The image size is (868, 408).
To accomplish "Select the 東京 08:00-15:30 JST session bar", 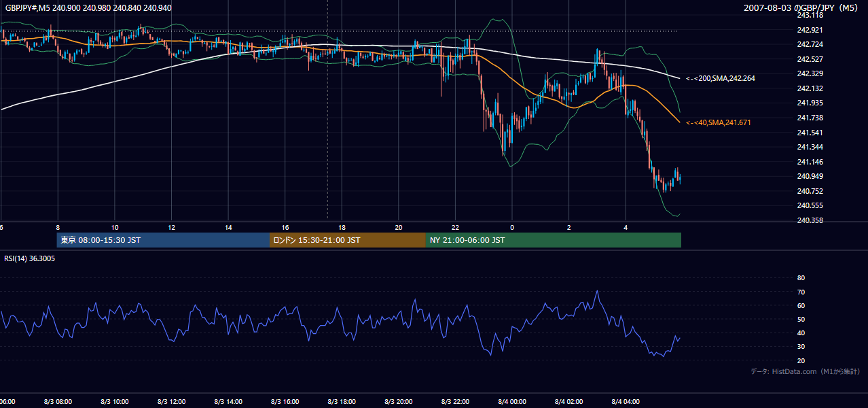I will (163, 240).
